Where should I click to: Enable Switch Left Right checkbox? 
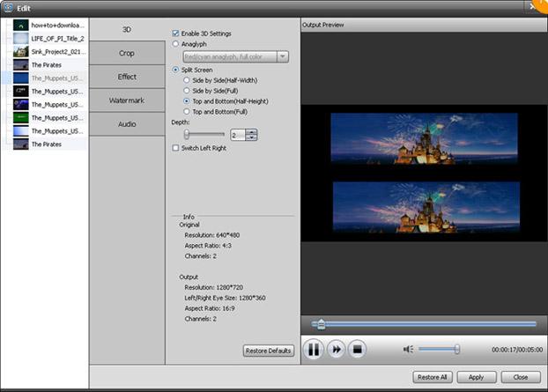pyautogui.click(x=175, y=148)
